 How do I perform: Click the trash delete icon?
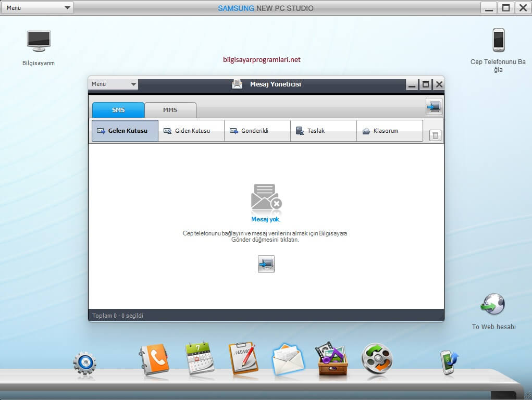(x=435, y=136)
